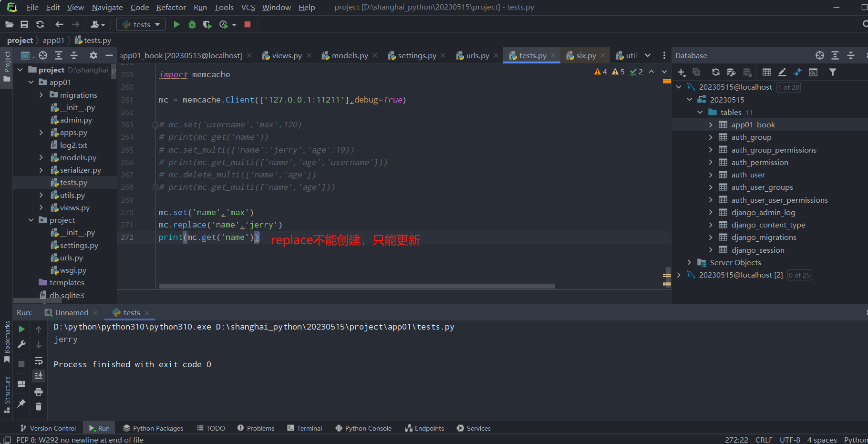Switch to the settings.py editor tab

(x=416, y=55)
